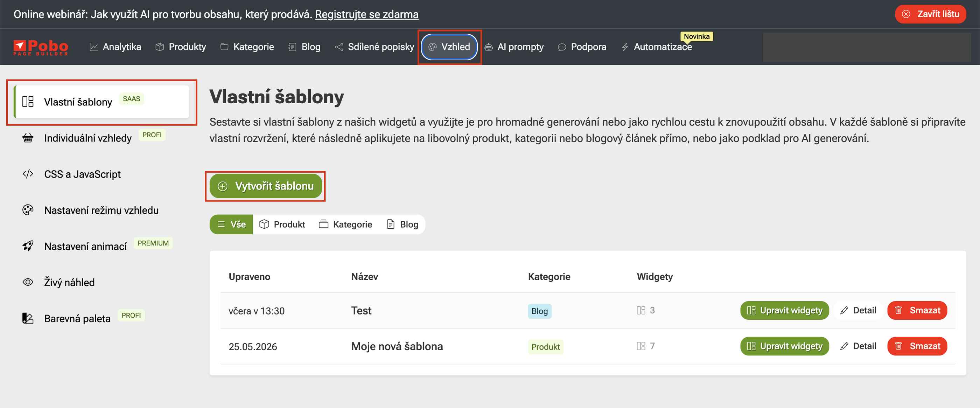Click the folder icon beside Kategorie in the top navigation
The width and height of the screenshot is (980, 408).
point(224,47)
